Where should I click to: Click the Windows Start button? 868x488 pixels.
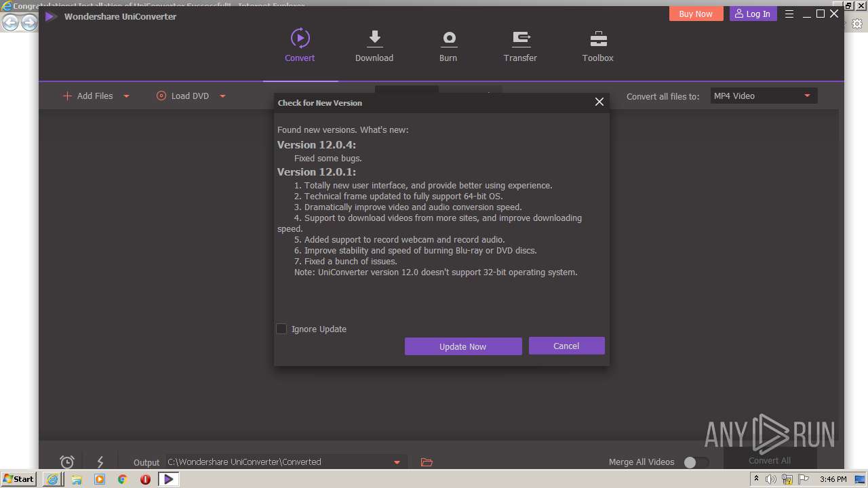tap(18, 479)
